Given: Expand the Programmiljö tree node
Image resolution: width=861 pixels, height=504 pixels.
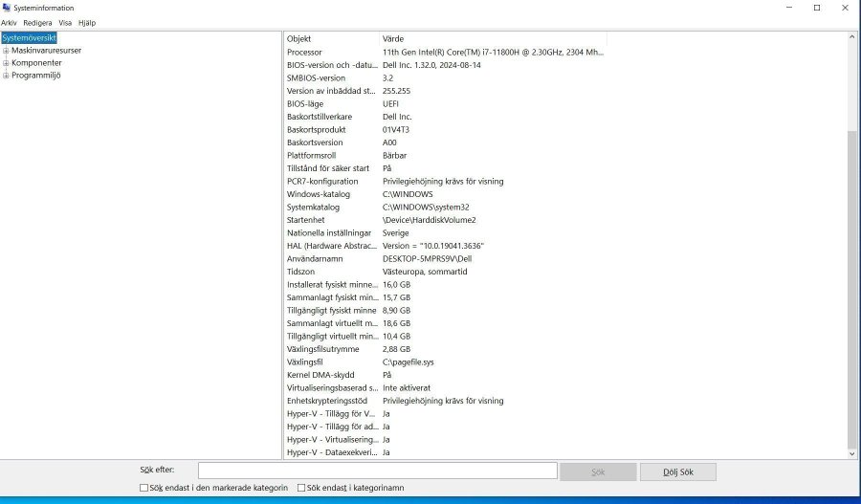Looking at the screenshot, I should click(6, 76).
